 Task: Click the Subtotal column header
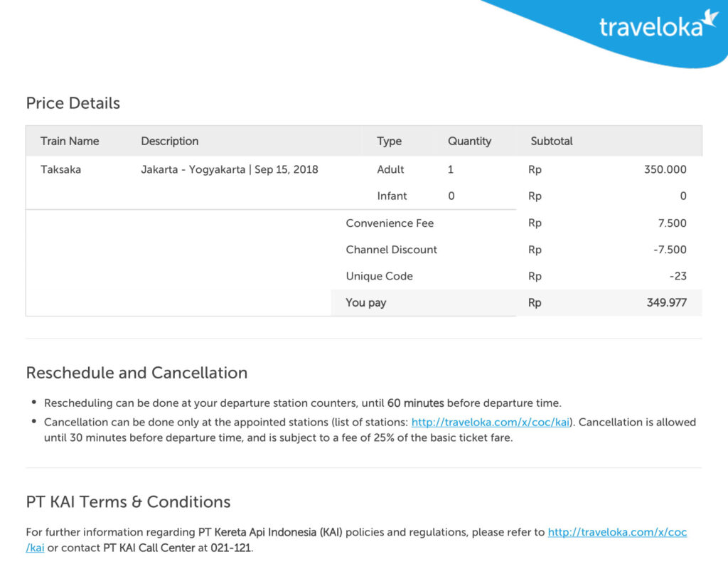click(552, 142)
